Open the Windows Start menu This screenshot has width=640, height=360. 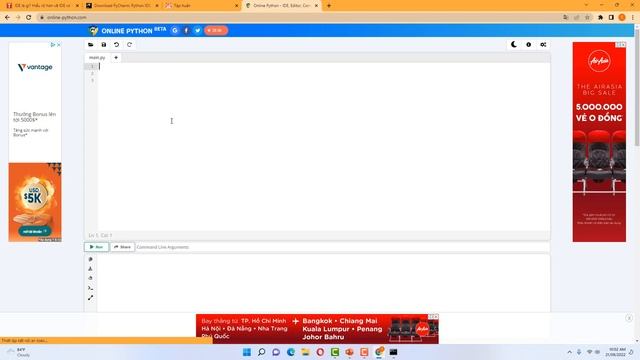pos(247,352)
